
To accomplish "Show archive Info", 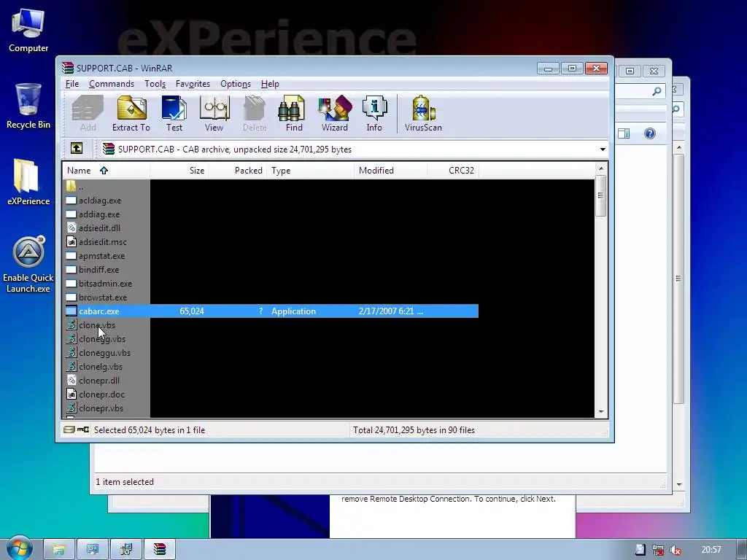I will (x=374, y=113).
